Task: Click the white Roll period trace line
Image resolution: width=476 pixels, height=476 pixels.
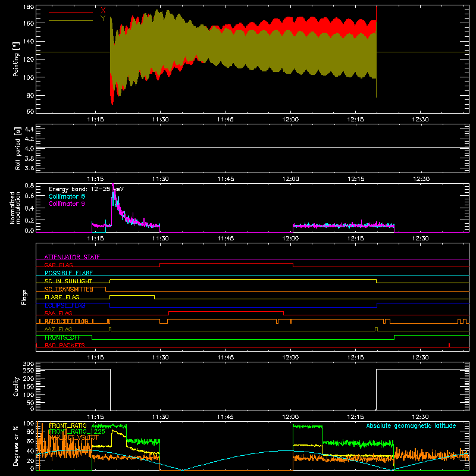Action: click(252, 147)
